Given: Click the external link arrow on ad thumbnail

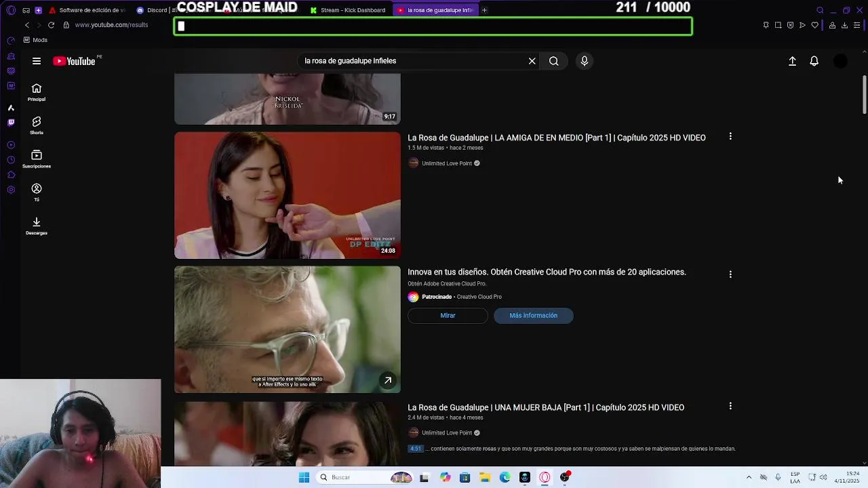Looking at the screenshot, I should tap(388, 380).
